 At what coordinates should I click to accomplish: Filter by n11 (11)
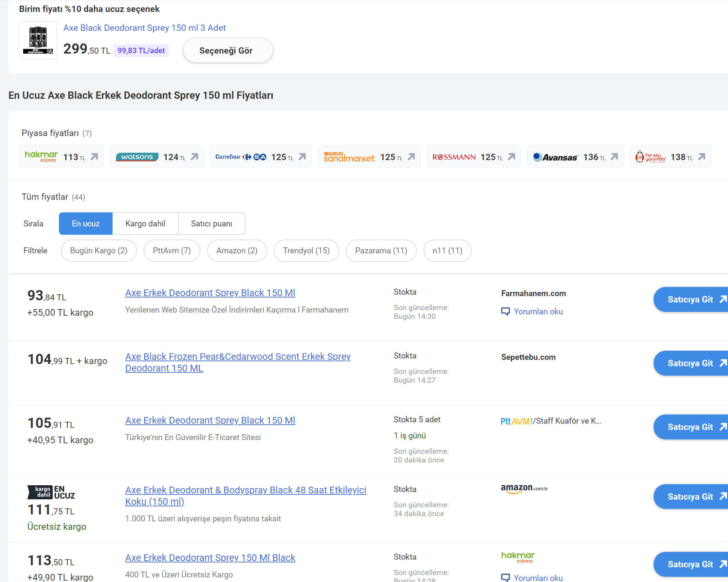pyautogui.click(x=447, y=251)
